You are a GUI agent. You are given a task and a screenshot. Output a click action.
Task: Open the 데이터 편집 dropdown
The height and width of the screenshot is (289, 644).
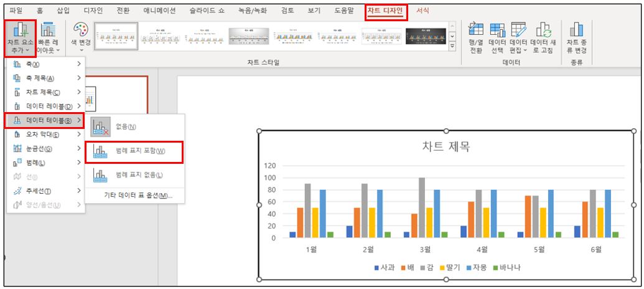pos(518,38)
